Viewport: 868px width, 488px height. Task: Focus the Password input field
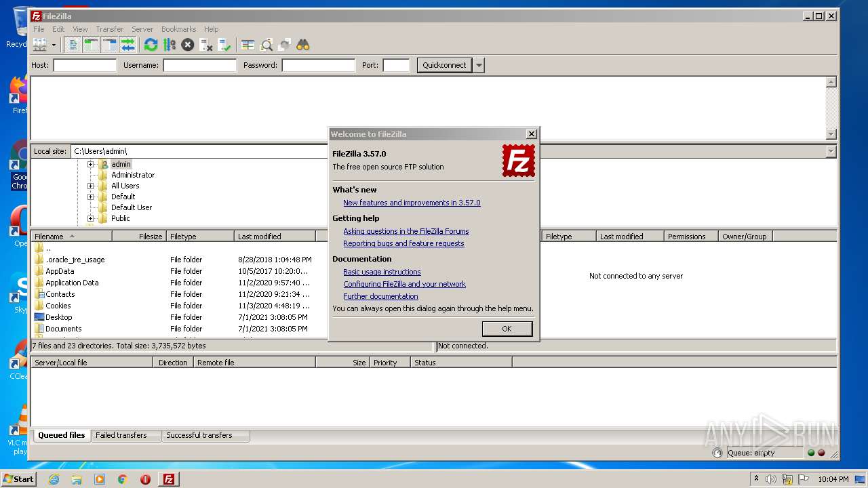coord(318,65)
